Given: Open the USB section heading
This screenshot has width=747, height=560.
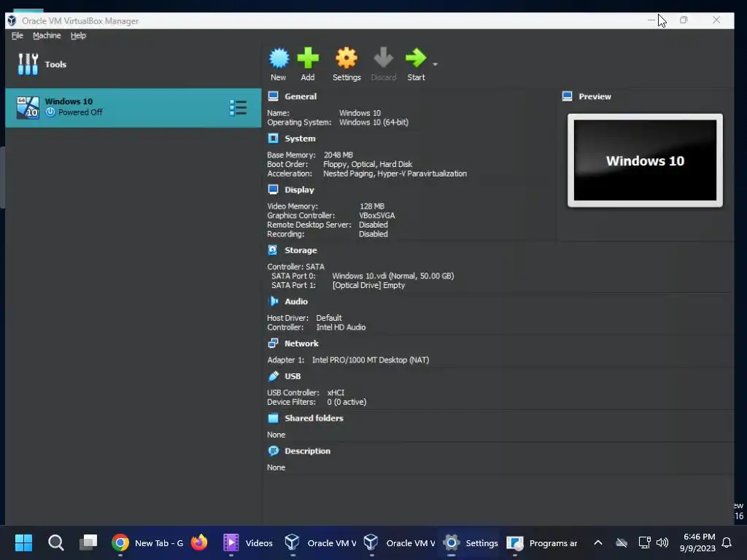Looking at the screenshot, I should pos(293,376).
